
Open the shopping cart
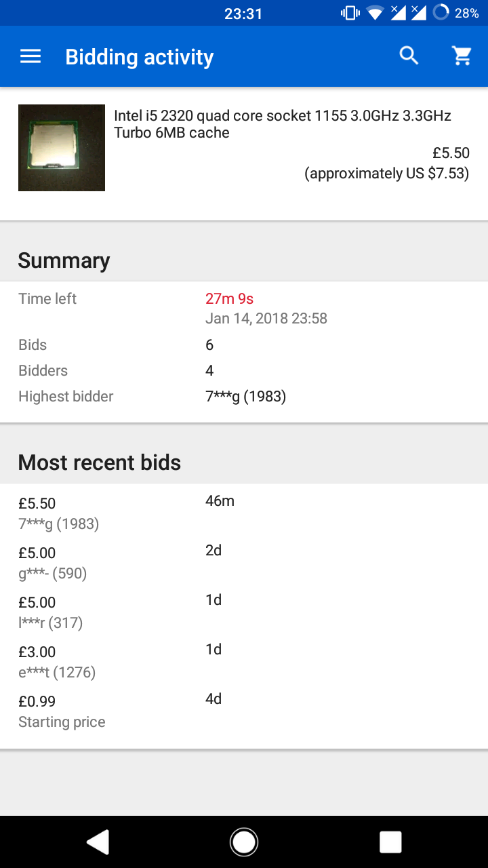tap(462, 56)
